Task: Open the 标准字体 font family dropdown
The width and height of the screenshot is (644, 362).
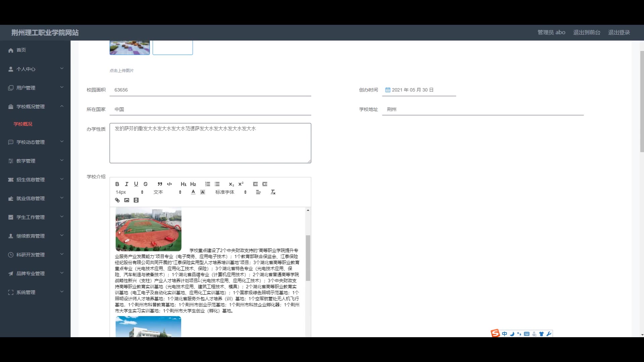Action: (x=231, y=192)
